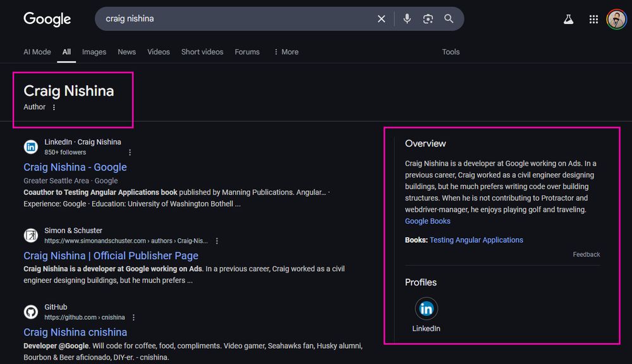Switch to the Forums tab
The height and width of the screenshot is (364, 632).
(x=247, y=52)
